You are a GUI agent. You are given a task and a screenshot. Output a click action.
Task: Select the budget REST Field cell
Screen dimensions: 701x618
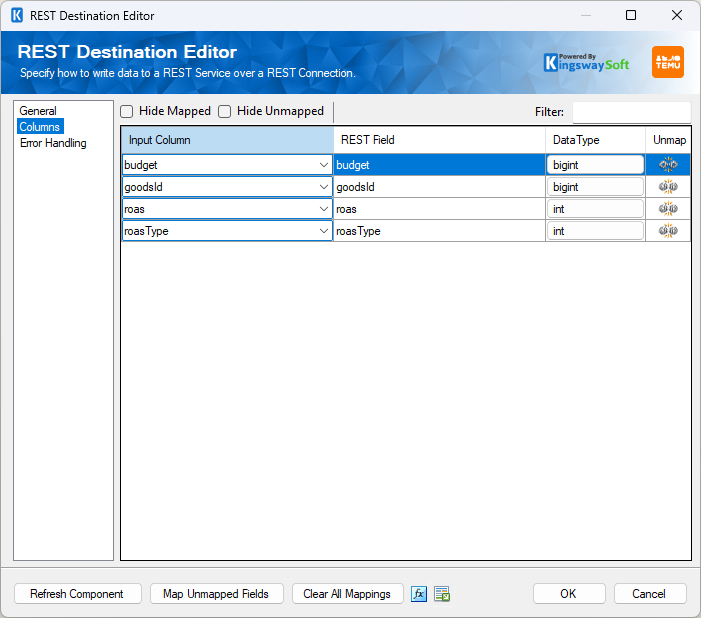(x=439, y=165)
